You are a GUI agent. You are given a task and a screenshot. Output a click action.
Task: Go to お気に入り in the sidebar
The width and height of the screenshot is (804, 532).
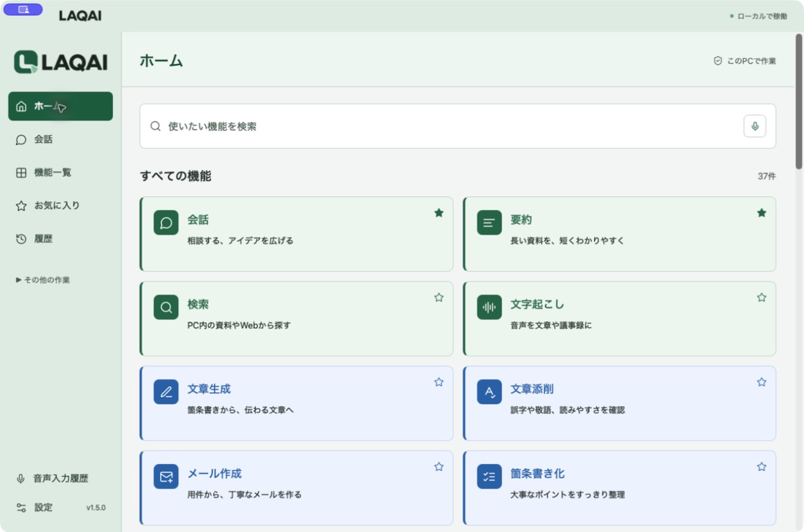(x=60, y=206)
